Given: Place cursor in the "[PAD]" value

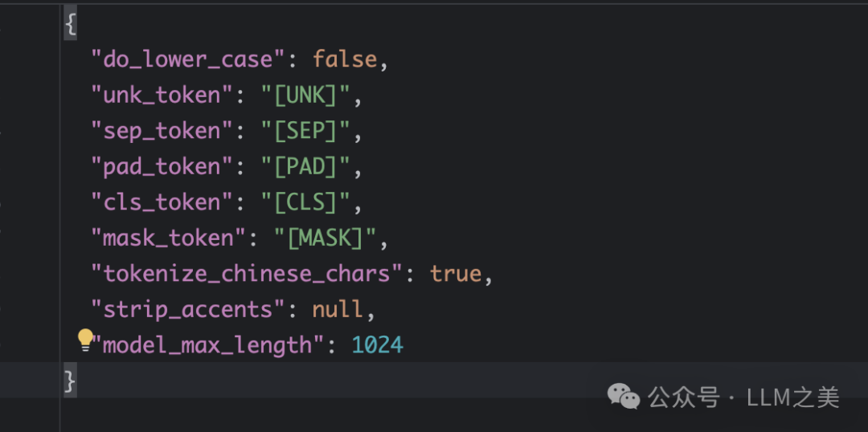Looking at the screenshot, I should click(x=305, y=167).
